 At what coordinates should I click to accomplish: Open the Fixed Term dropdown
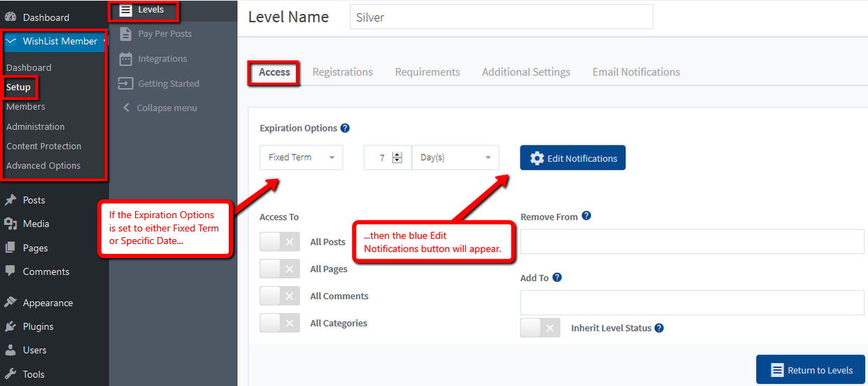point(301,157)
